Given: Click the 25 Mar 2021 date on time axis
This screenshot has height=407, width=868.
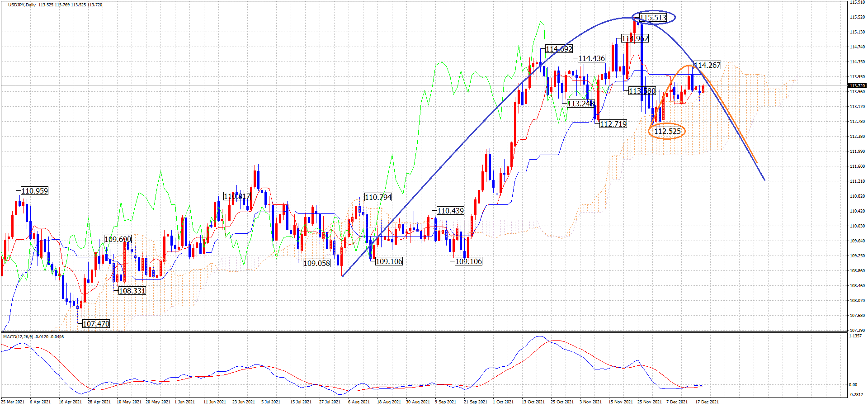Looking at the screenshot, I should (x=13, y=402).
